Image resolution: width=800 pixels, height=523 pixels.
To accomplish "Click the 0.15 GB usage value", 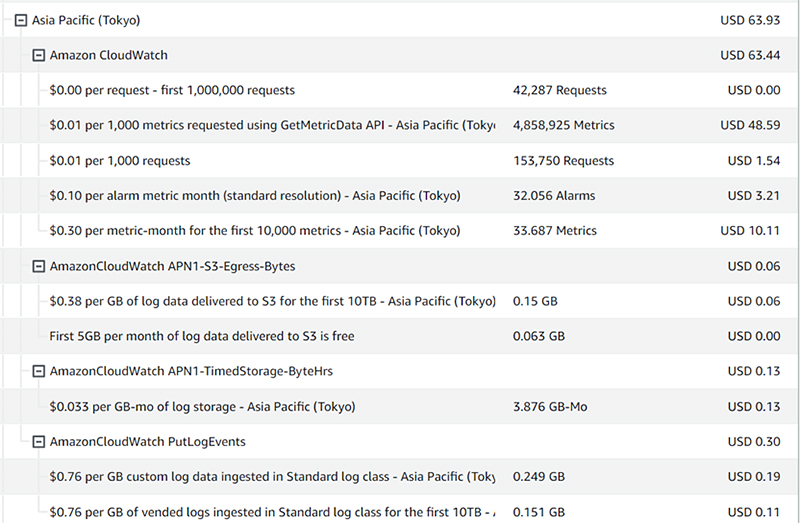I will [535, 302].
